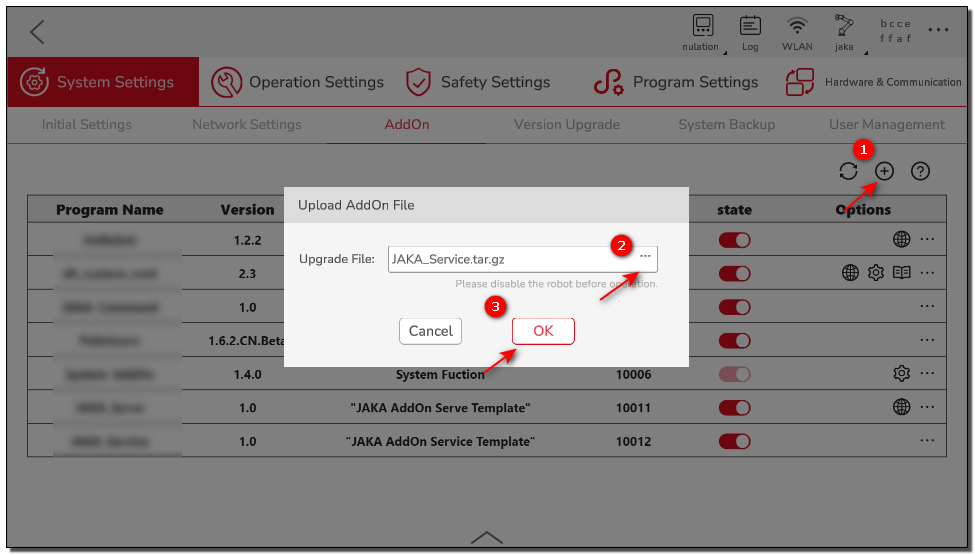Open the Version Upgrade sub-tab
This screenshot has width=975, height=555.
566,125
